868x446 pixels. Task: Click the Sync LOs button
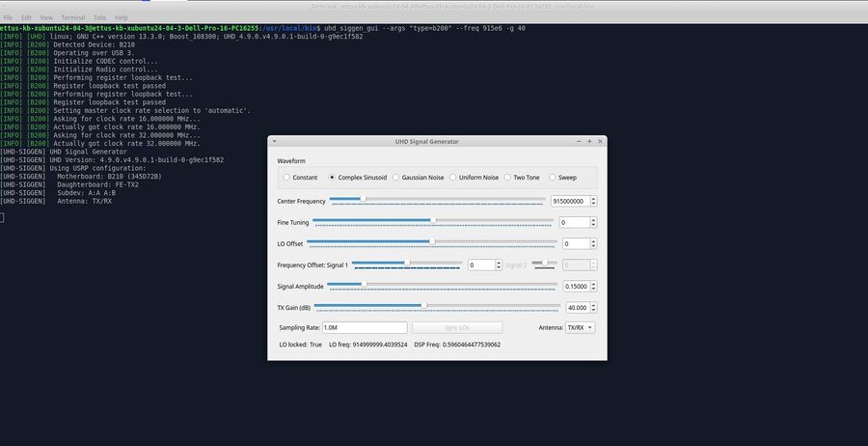457,327
